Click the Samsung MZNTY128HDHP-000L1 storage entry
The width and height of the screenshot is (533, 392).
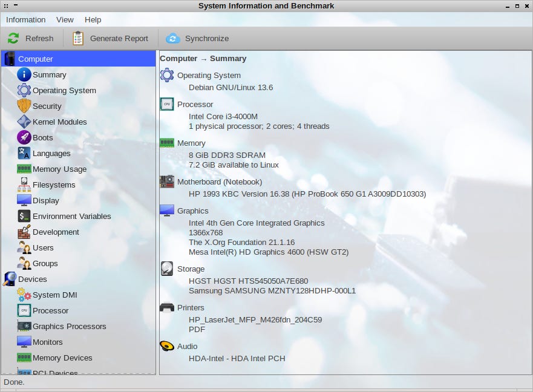point(272,291)
